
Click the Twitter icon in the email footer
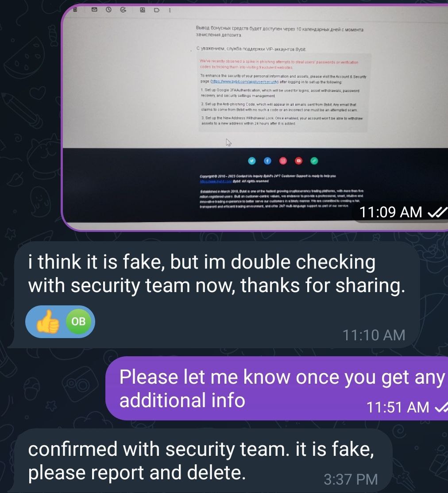click(x=252, y=161)
